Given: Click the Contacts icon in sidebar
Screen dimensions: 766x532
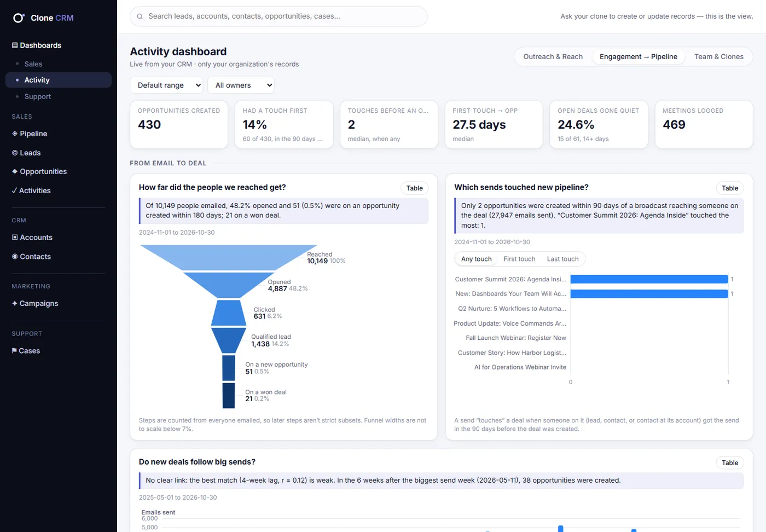Looking at the screenshot, I should point(15,257).
